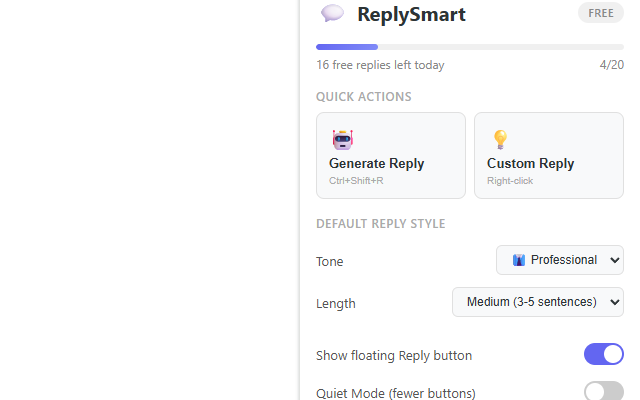
Task: Click the FREE plan badge
Action: [601, 13]
